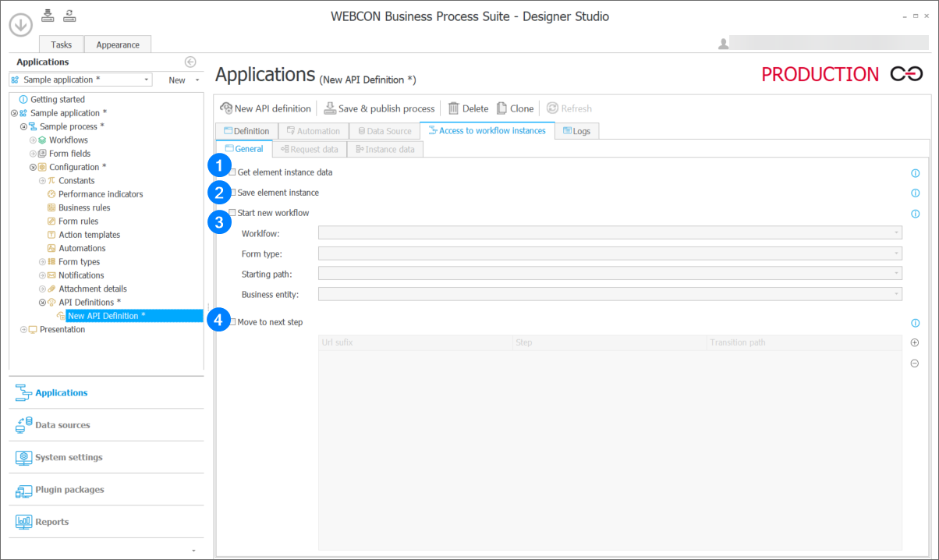
Task: Open the Data Source tab
Action: 384,131
